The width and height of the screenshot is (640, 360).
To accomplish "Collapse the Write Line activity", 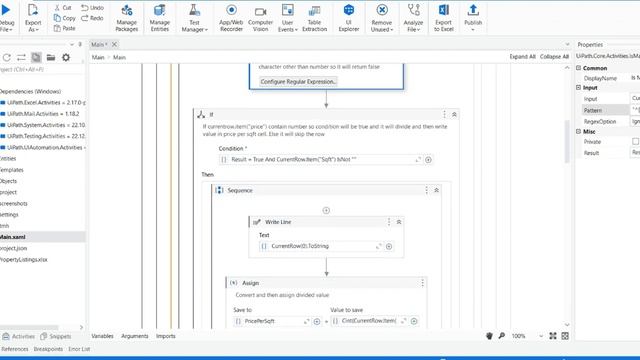I will (x=399, y=222).
